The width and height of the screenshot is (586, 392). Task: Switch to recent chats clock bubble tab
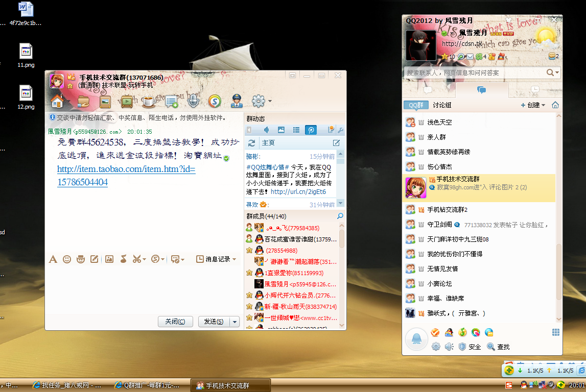pos(535,90)
